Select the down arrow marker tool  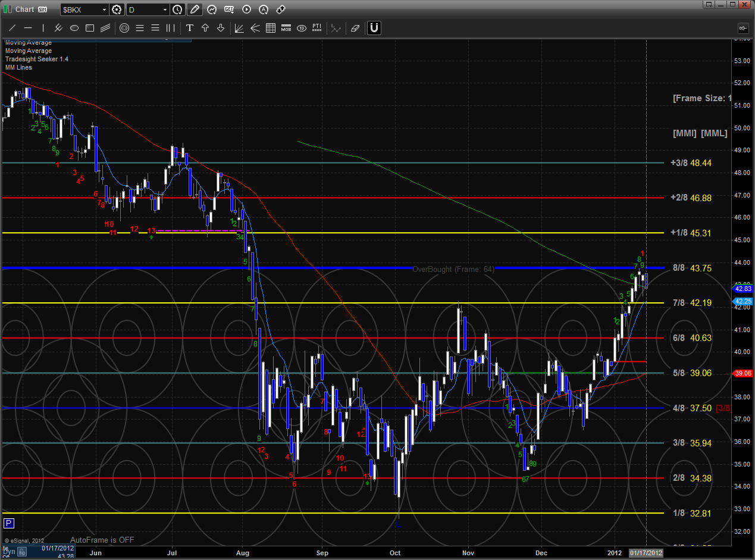pos(221,28)
